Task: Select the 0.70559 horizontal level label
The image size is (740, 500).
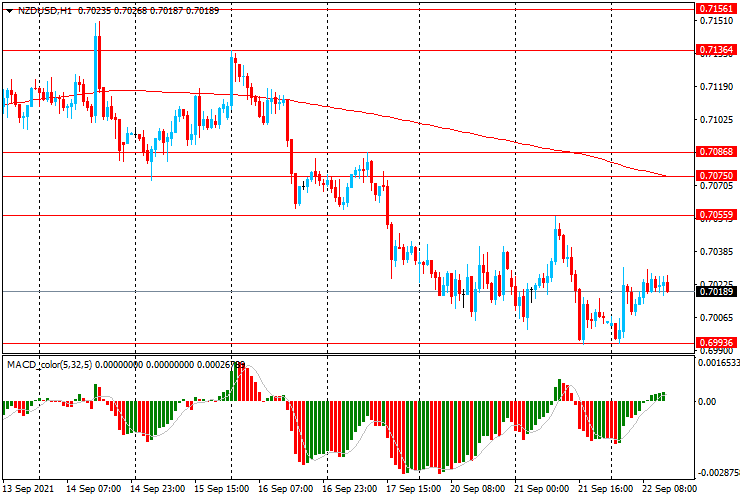Action: [x=717, y=215]
